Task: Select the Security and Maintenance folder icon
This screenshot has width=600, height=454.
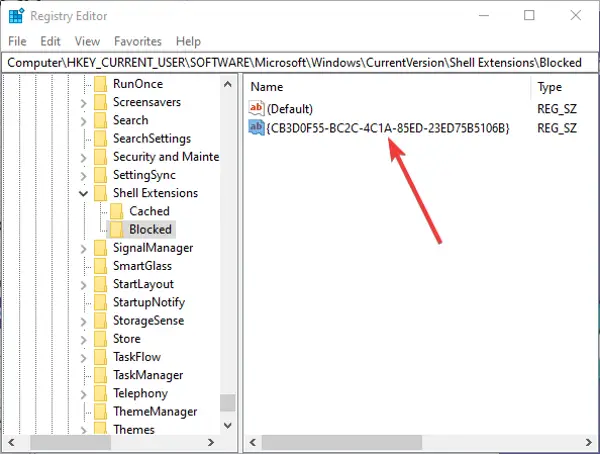Action: (101, 157)
